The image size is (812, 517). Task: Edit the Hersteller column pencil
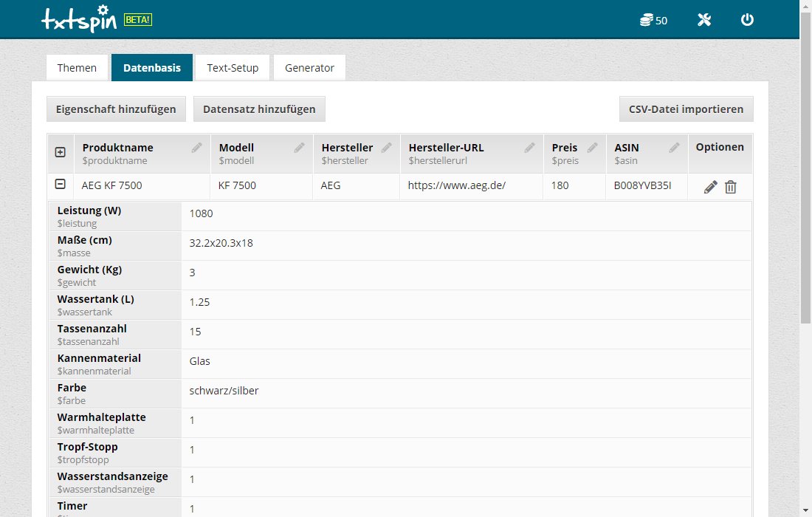(386, 148)
